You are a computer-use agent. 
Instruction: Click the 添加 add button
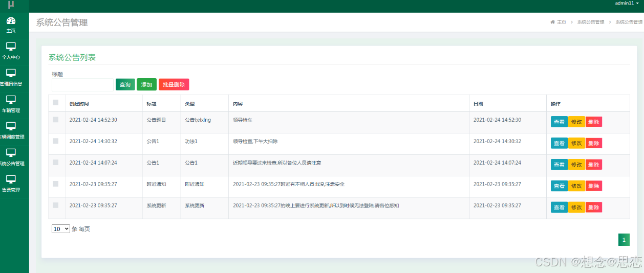pyautogui.click(x=146, y=84)
